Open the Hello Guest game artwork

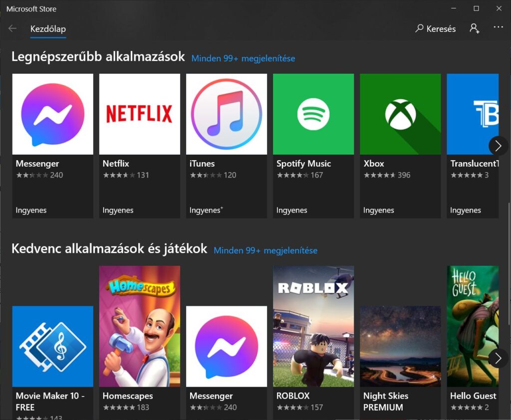point(473,326)
